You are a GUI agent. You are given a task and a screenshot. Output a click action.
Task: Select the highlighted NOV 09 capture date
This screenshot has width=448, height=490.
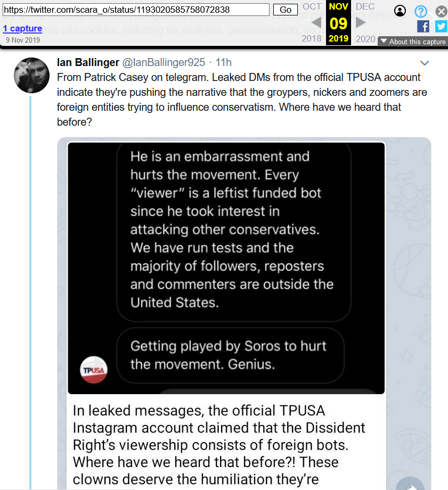pos(338,23)
